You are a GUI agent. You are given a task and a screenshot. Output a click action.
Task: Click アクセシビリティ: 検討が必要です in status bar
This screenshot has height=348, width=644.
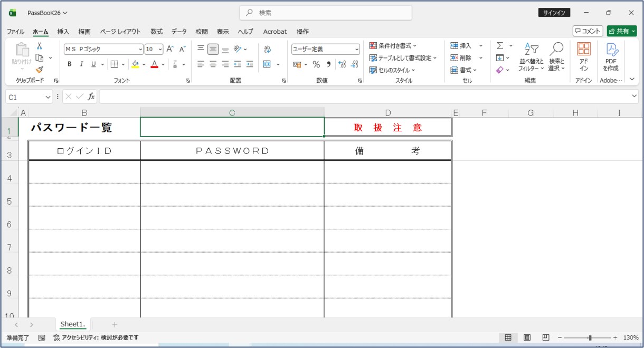coord(96,337)
